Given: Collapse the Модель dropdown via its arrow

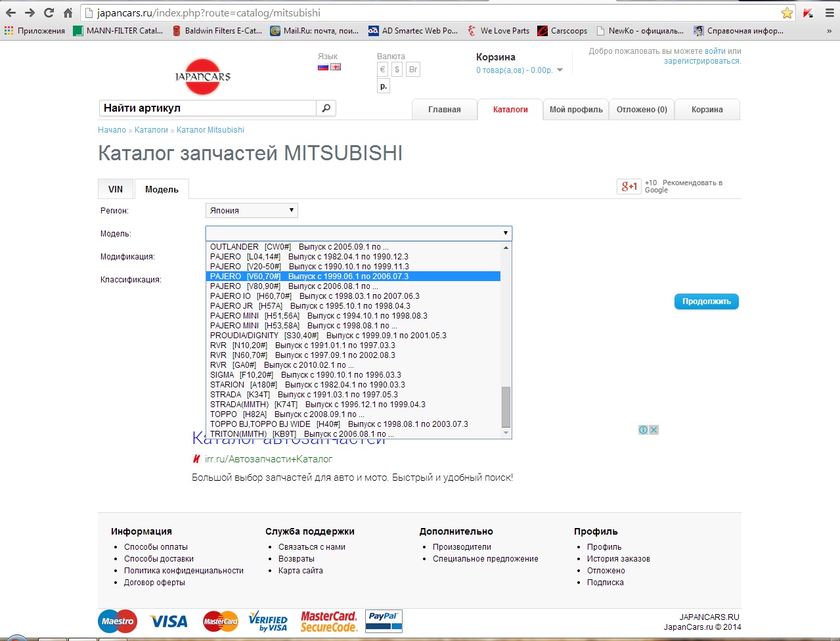Looking at the screenshot, I should (505, 233).
